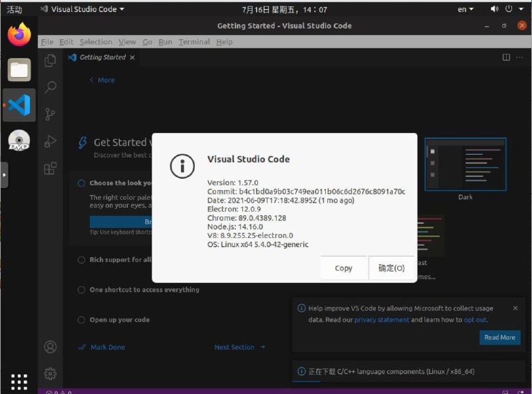Click the split editor icon
Screen dimensions: 532x394
(506, 58)
